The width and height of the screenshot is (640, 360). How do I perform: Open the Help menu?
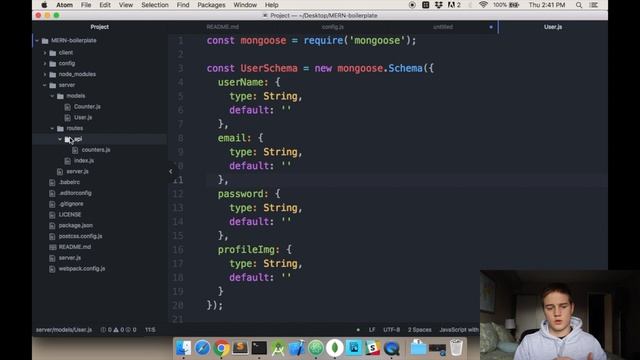click(271, 5)
